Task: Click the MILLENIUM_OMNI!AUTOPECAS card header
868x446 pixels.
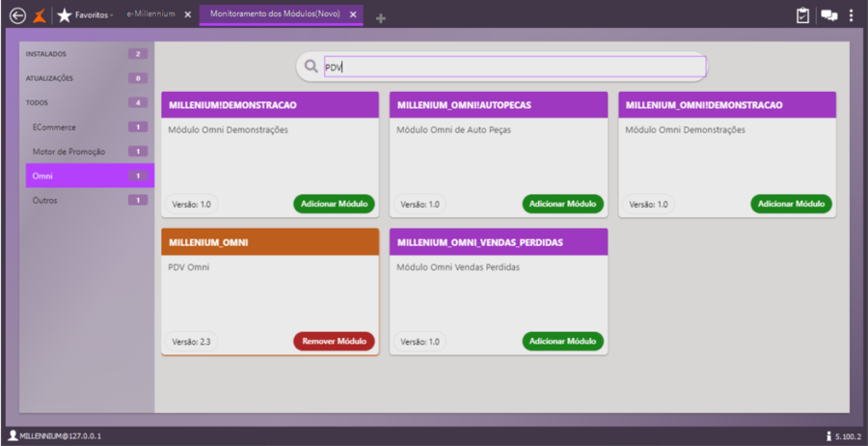Action: [499, 104]
